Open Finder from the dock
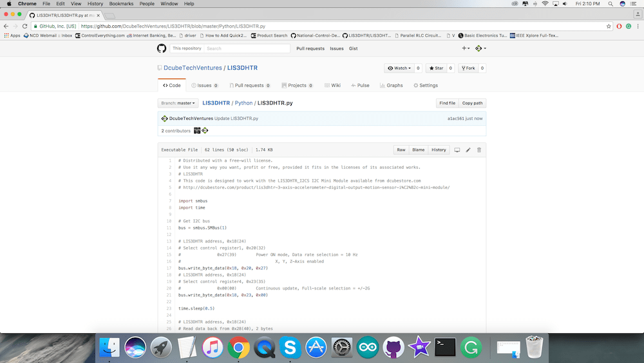644x363 pixels. [109, 348]
